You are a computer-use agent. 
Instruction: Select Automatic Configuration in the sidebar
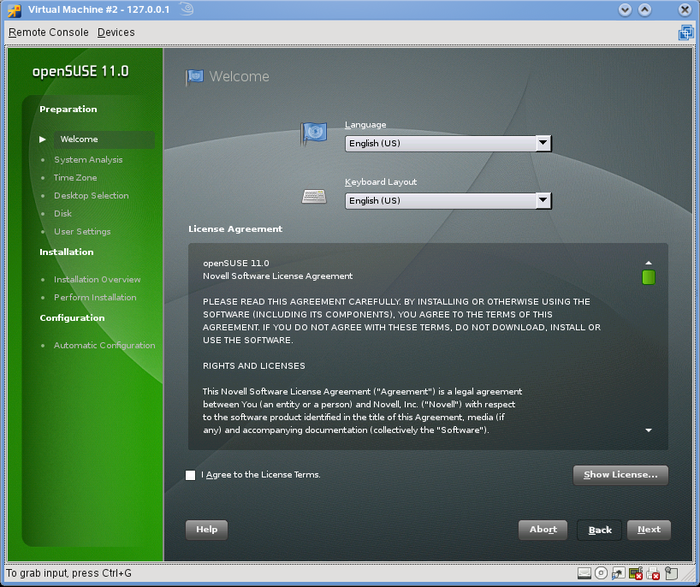[x=104, y=345]
